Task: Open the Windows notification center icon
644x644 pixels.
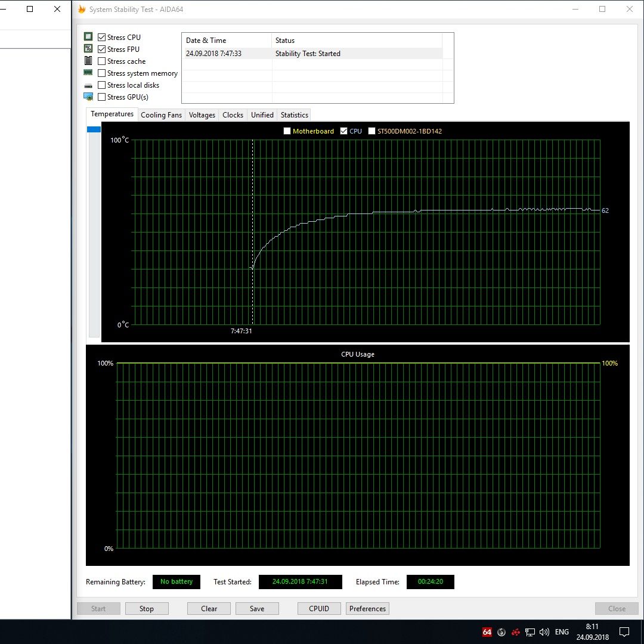Action: 624,631
